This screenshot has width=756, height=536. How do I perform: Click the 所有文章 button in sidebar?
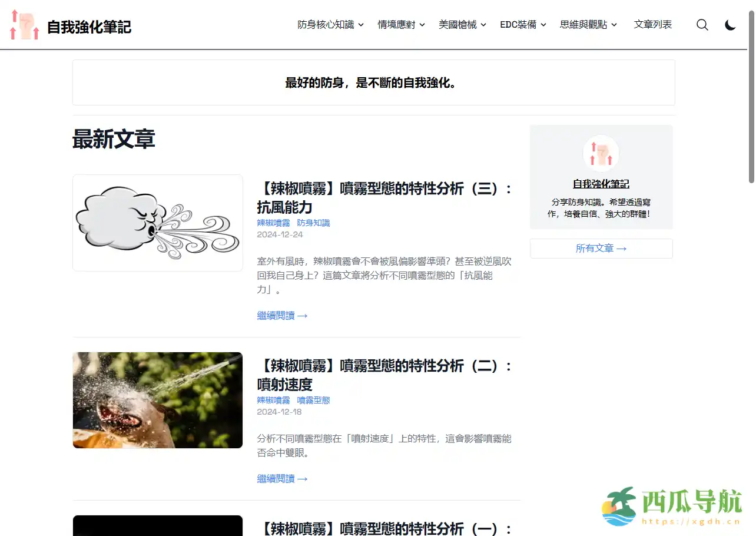601,248
